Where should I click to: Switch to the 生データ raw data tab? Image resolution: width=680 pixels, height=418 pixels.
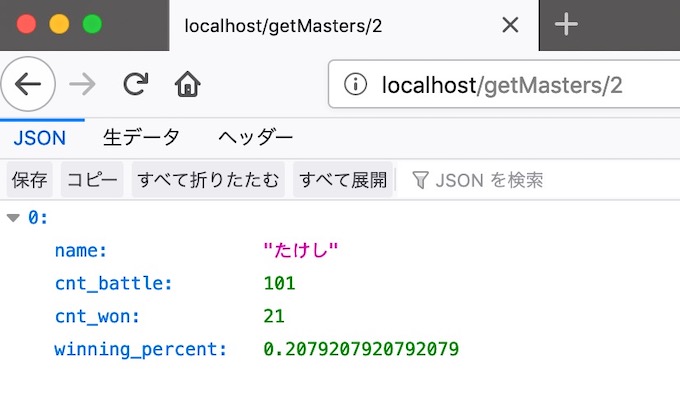[141, 138]
